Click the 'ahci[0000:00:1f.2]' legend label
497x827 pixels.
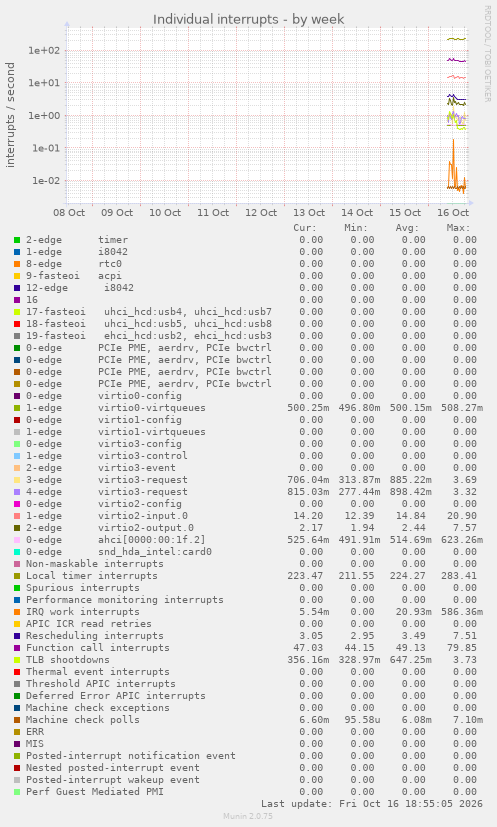pyautogui.click(x=151, y=540)
